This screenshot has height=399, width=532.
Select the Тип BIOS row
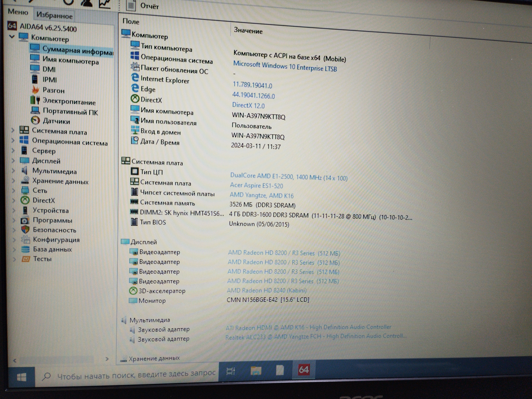(x=153, y=222)
